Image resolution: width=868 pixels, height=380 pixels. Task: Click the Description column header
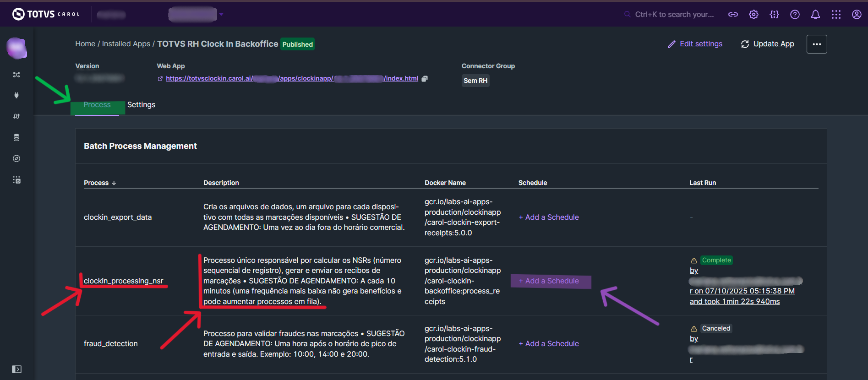[221, 183]
